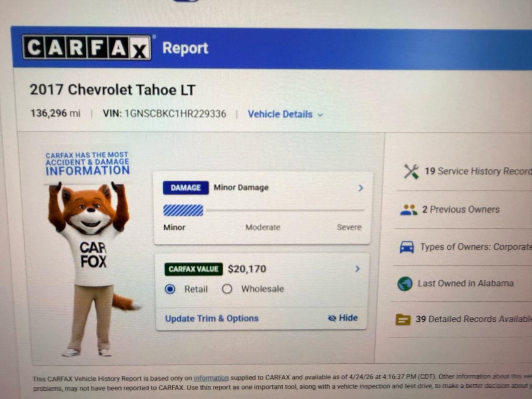This screenshot has height=399, width=532.
Task: Click the striped damage severity bar
Action: [x=183, y=210]
